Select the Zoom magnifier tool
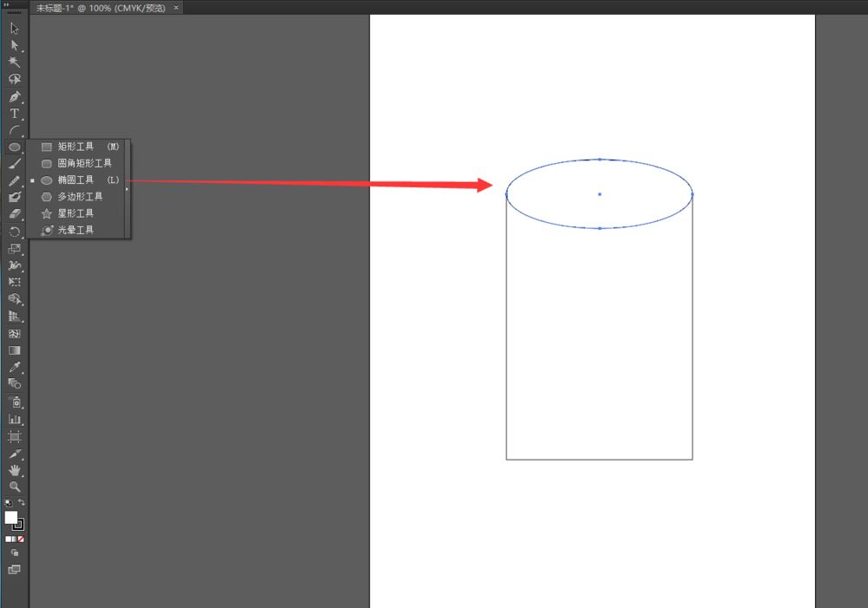The width and height of the screenshot is (868, 608). 14,487
